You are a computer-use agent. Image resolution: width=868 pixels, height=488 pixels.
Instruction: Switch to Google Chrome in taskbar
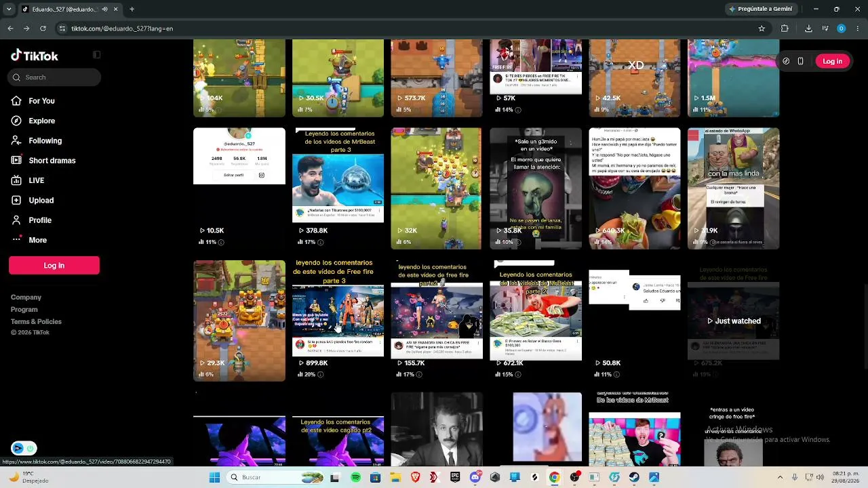pyautogui.click(x=554, y=477)
